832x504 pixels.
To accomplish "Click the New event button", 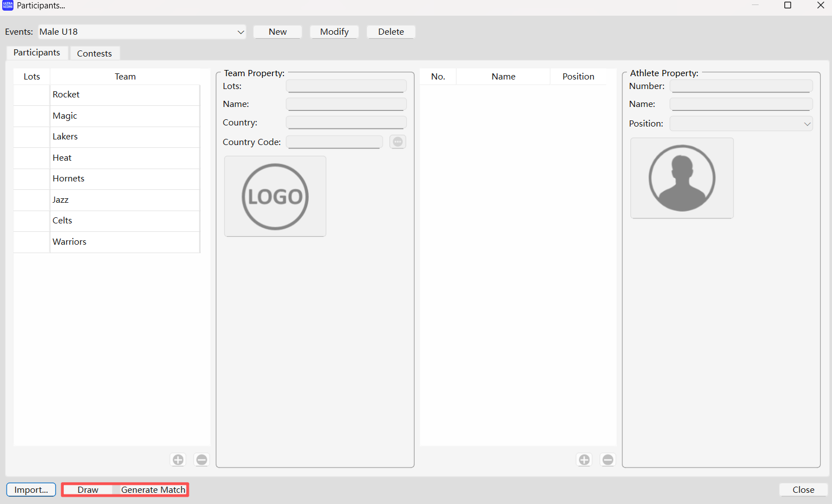I will pos(277,32).
